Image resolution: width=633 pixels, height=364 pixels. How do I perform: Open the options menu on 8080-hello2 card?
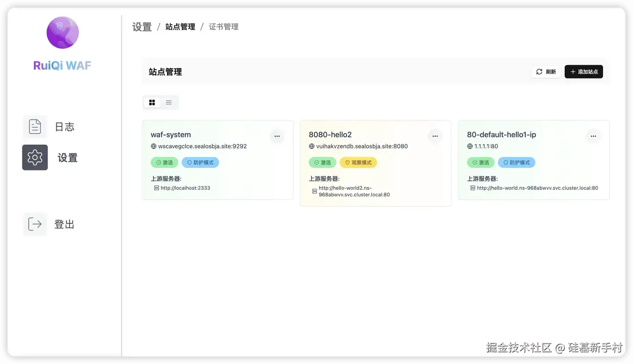click(435, 136)
